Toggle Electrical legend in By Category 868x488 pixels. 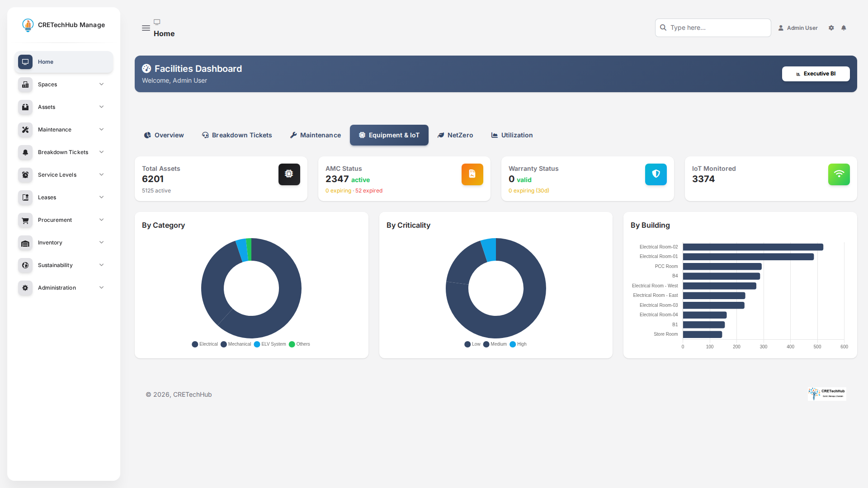tap(205, 344)
